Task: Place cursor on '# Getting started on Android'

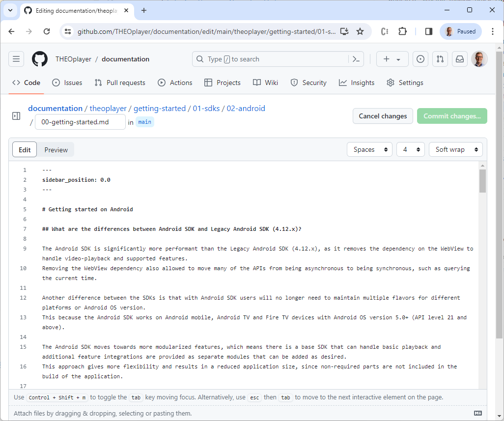Action: pos(87,210)
